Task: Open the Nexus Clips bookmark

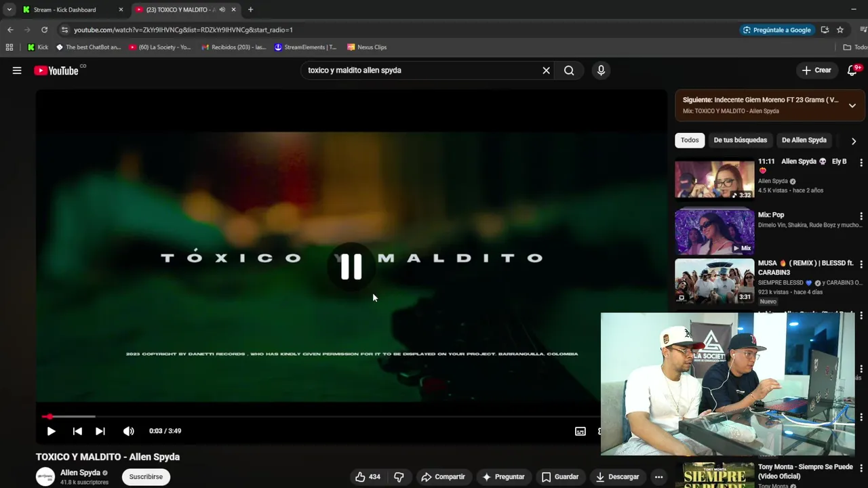Action: click(x=367, y=47)
